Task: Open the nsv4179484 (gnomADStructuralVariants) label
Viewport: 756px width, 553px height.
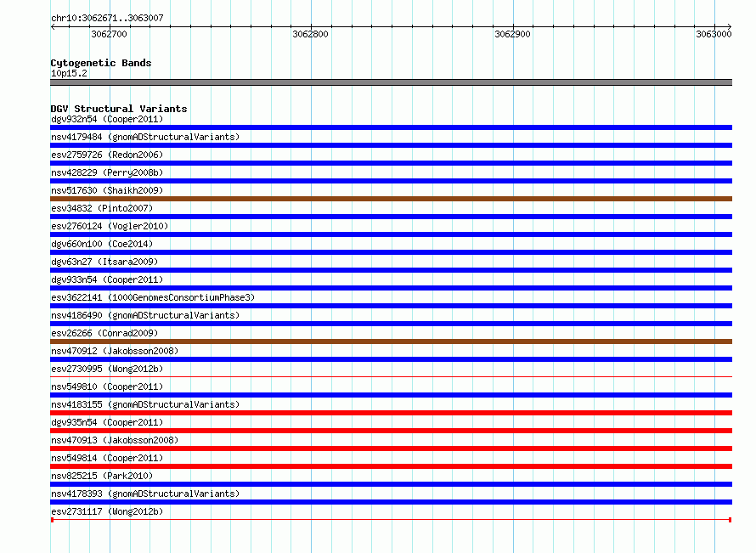Action: (x=145, y=137)
